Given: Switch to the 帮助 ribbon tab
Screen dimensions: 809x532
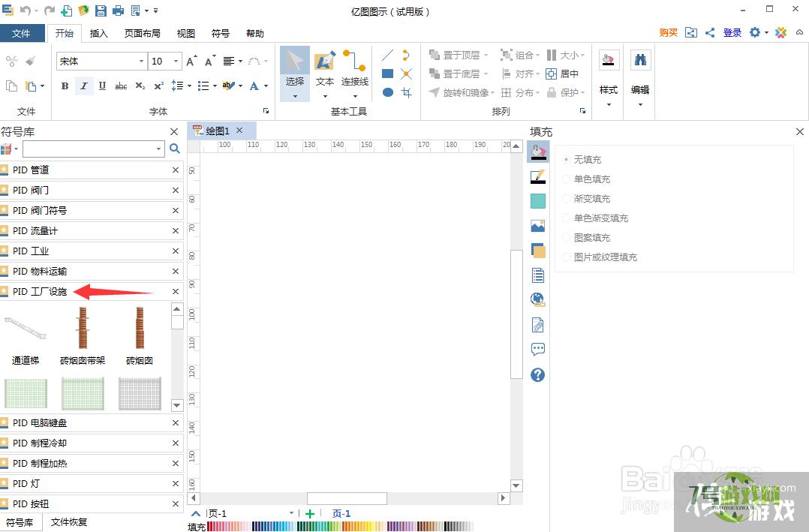Looking at the screenshot, I should (x=255, y=34).
